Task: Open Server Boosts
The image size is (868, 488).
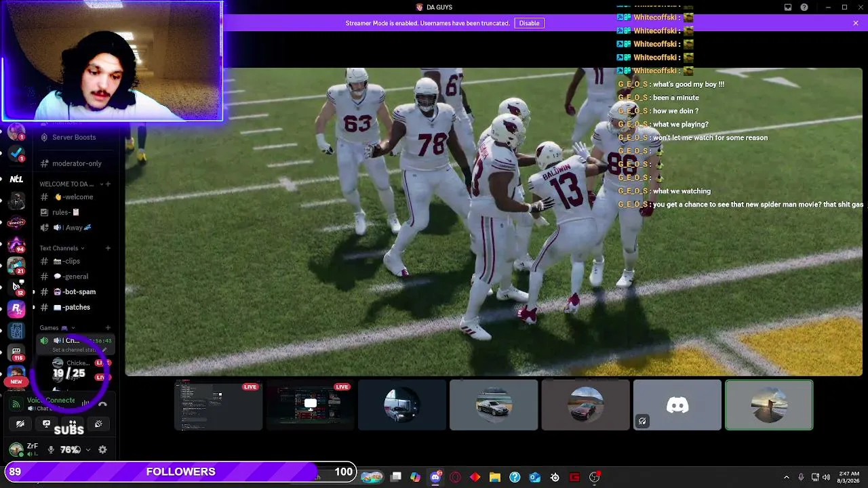Action: point(74,138)
